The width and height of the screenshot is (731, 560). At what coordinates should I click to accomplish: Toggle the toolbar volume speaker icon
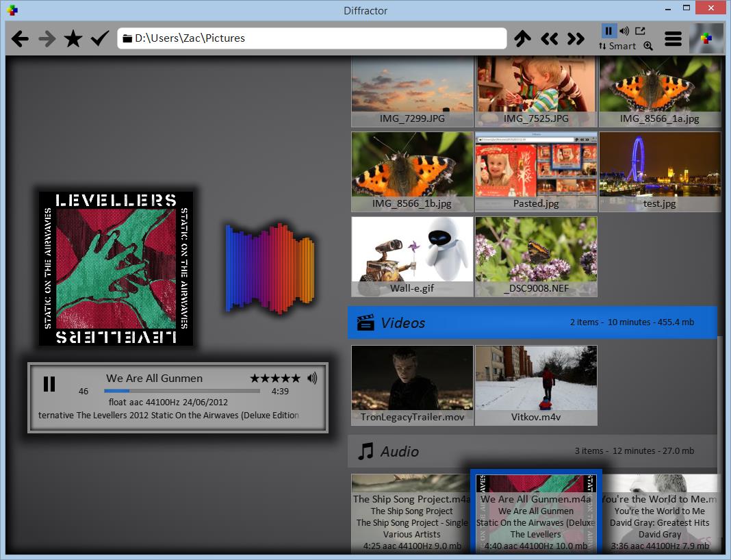point(624,31)
